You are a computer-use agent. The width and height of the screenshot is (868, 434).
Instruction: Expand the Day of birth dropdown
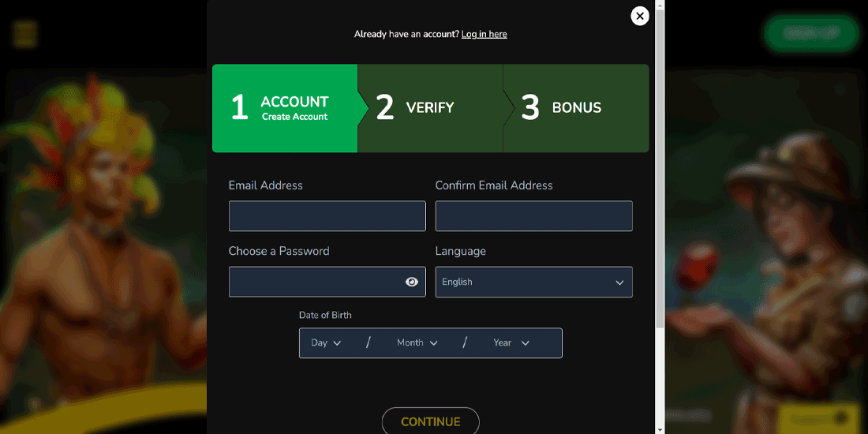[x=326, y=343]
